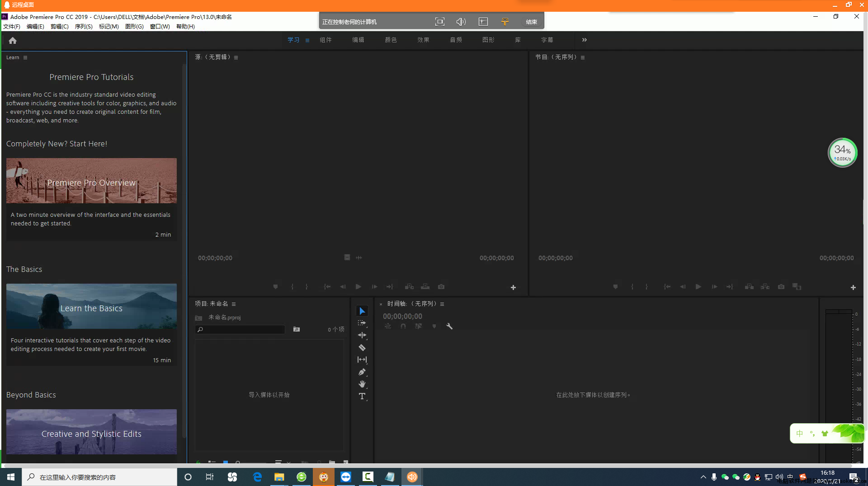
Task: Switch to the 颜色 workspace tab
Action: (391, 40)
